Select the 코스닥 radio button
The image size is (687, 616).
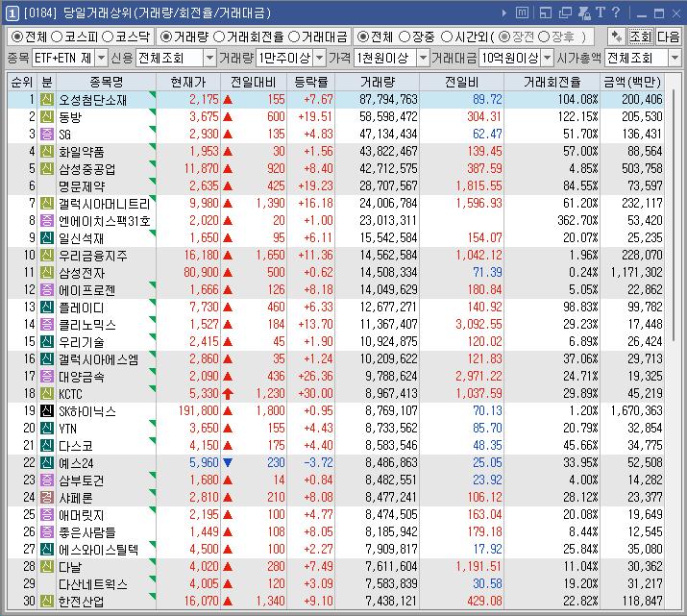[x=108, y=37]
